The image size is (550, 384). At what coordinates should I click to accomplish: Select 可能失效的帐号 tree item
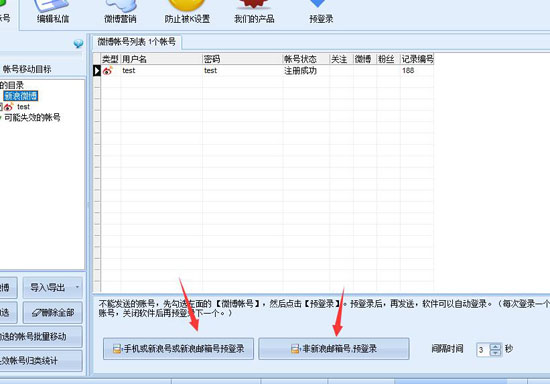click(32, 117)
